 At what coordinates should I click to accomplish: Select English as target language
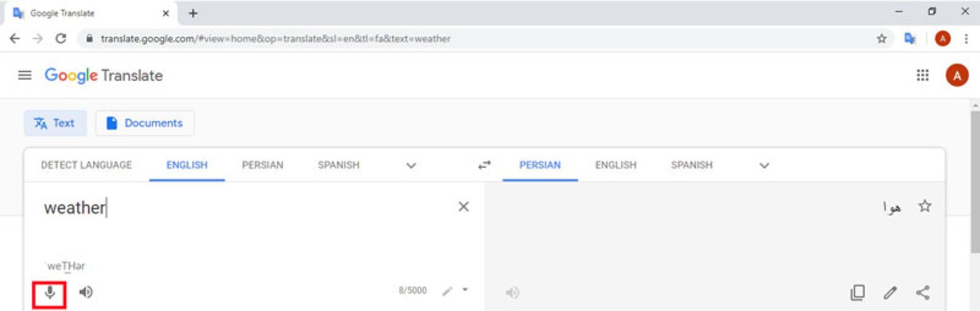point(616,165)
